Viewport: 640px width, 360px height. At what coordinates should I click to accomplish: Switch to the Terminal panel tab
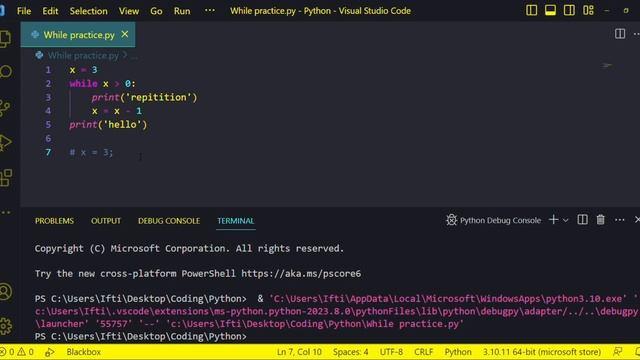(236, 221)
